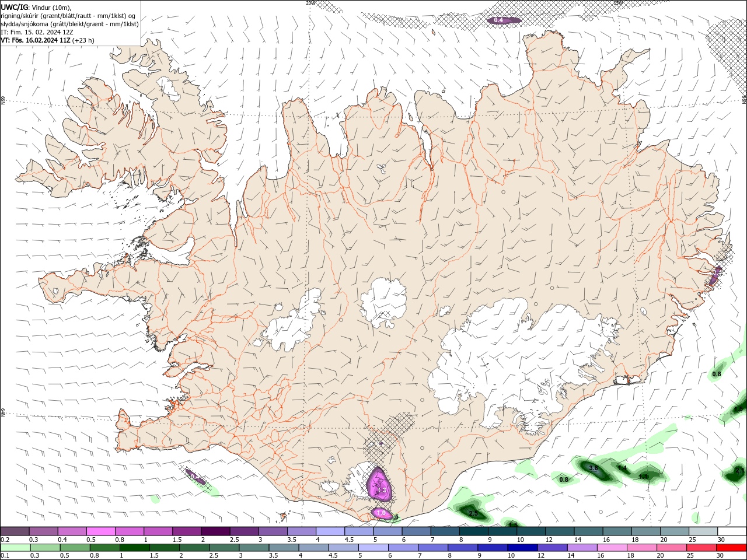Click the 'VT: Fös. 16.02.2024 11Z (+23 h)' line
The image size is (747, 560).
48,40
